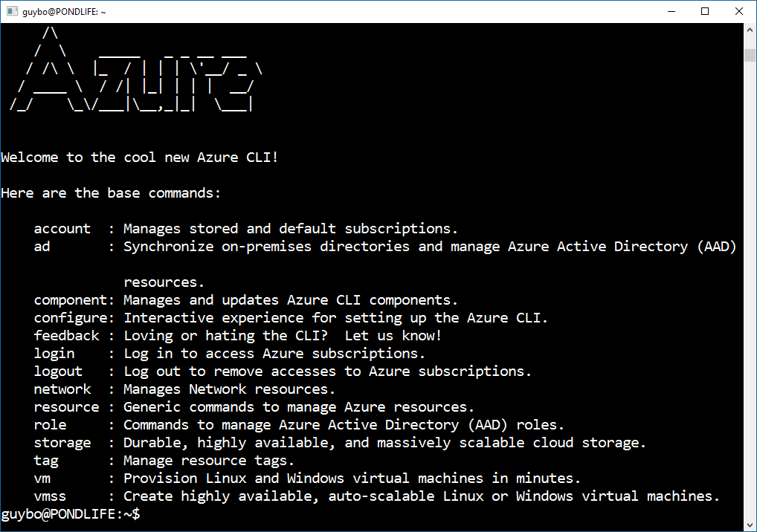Click the 'account' command name
757x532 pixels.
pos(62,229)
